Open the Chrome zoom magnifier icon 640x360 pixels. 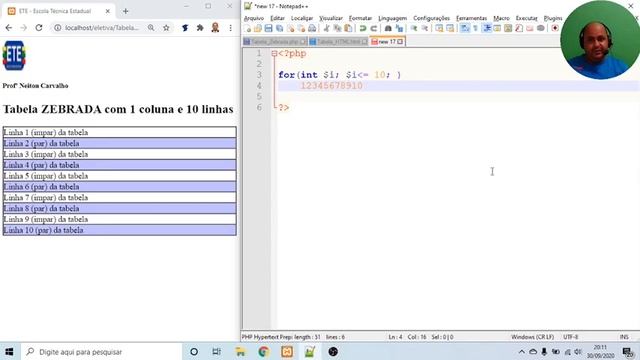tap(151, 28)
